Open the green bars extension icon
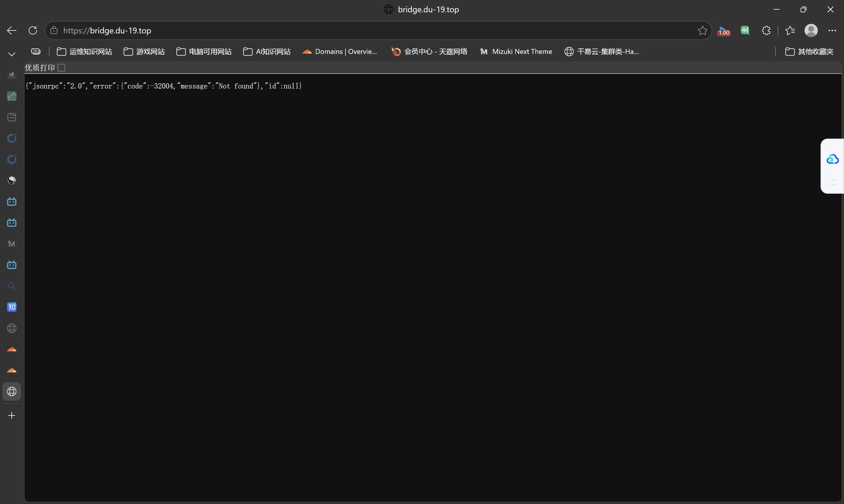 745,30
